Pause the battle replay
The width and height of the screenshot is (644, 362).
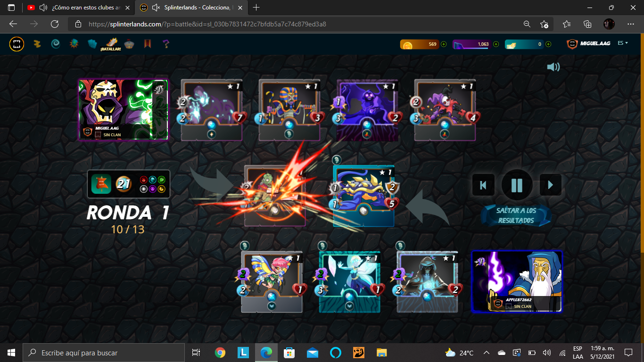[517, 185]
